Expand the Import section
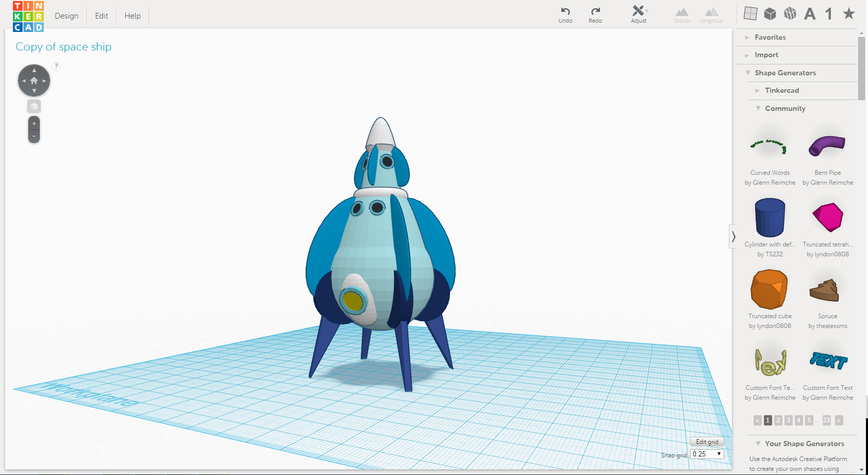Screen dimensions: 868x475 (x=797, y=55)
